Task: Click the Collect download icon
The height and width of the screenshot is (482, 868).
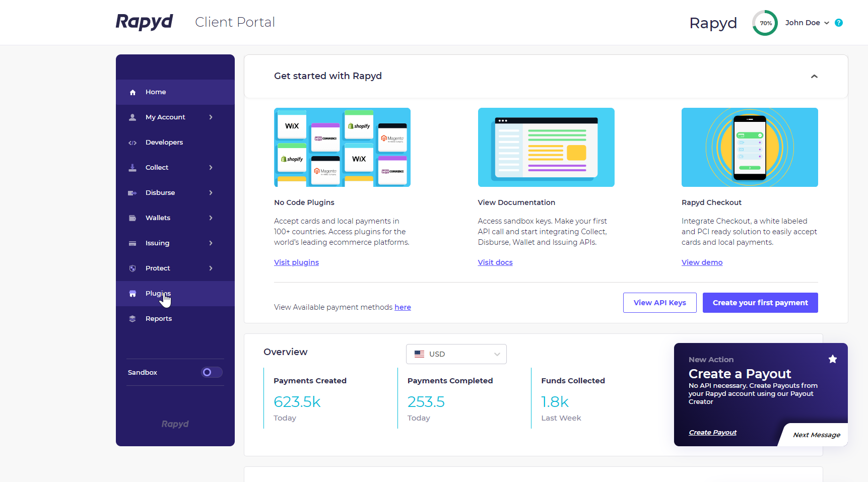Action: (132, 168)
